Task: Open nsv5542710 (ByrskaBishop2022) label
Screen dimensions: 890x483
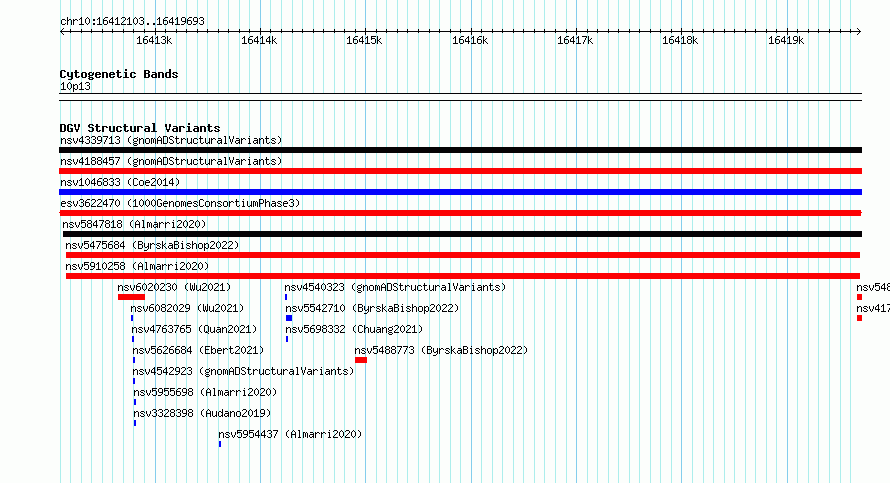Action: pyautogui.click(x=372, y=308)
